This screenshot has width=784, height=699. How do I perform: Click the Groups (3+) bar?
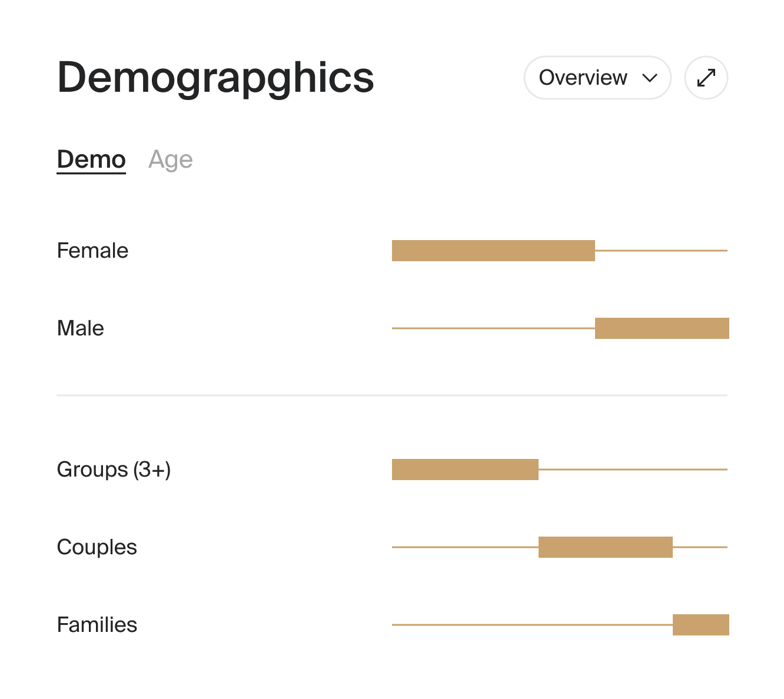coord(464,469)
